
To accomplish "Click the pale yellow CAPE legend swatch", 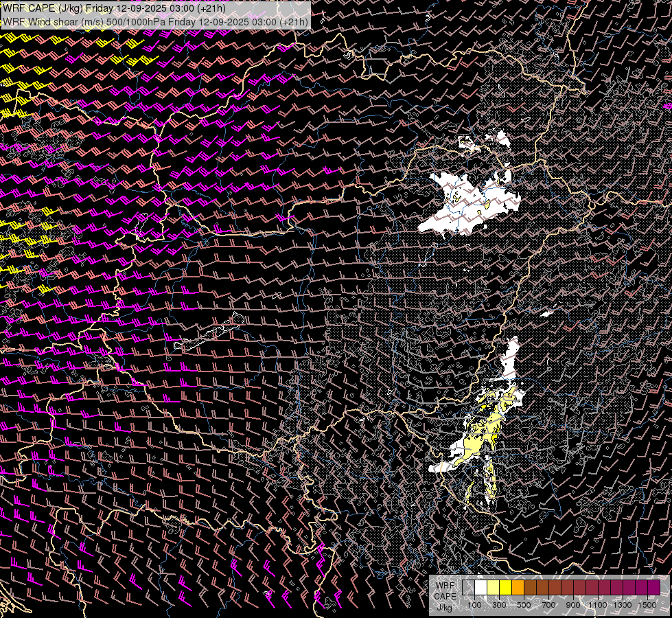I will (x=494, y=587).
